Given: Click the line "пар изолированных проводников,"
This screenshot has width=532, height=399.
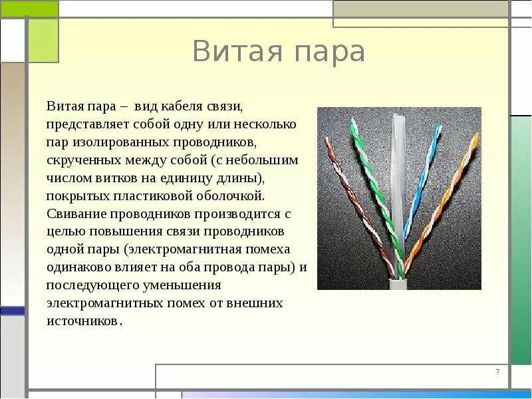Looking at the screenshot, I should (x=152, y=142).
